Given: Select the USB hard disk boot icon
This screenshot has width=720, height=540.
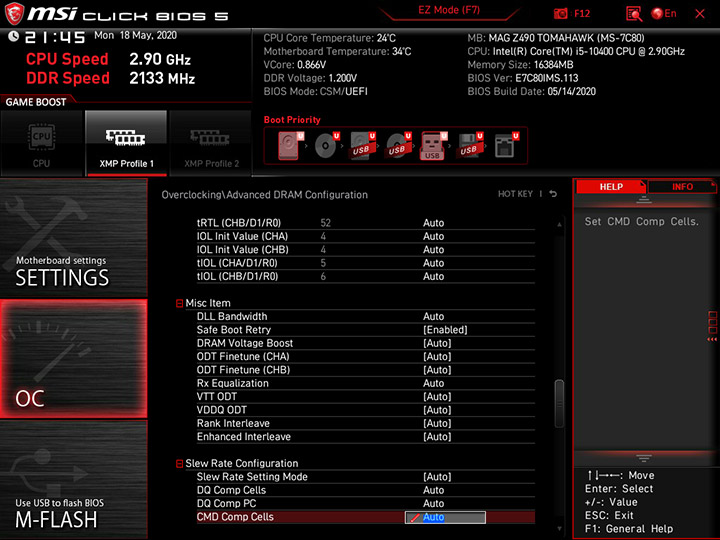Looking at the screenshot, I should [x=363, y=146].
